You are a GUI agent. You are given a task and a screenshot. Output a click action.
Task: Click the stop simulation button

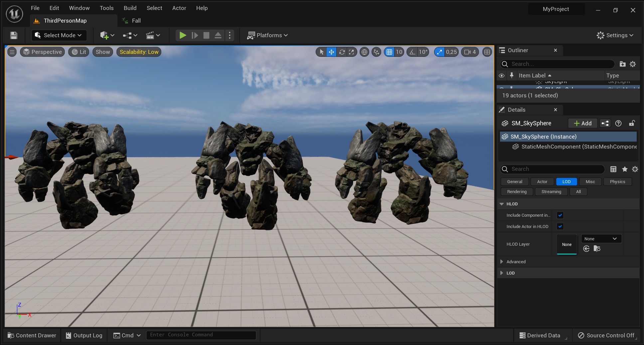coord(206,35)
